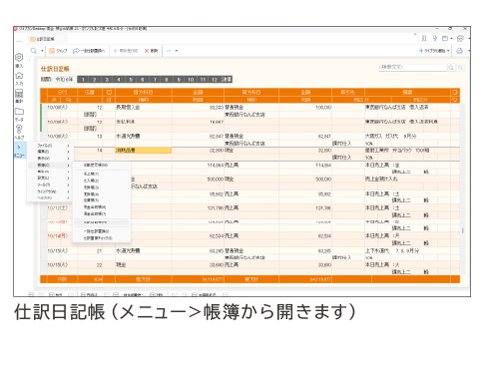This screenshot has height=368, width=490.
Task: Select the 決算 period tab
Action: (x=226, y=80)
